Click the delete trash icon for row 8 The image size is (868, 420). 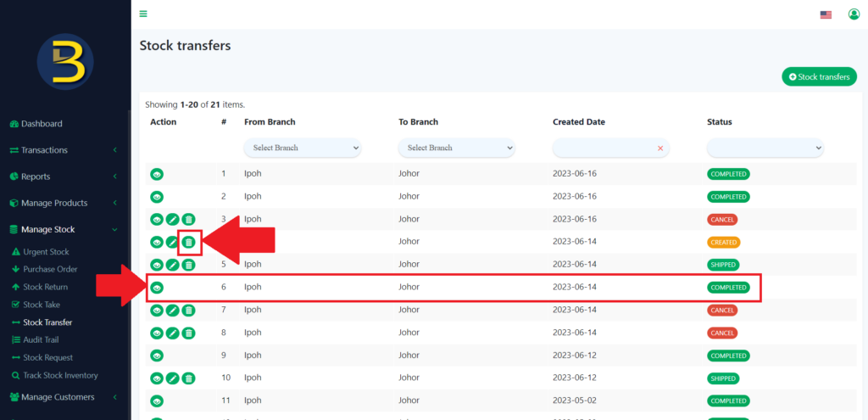click(x=188, y=333)
